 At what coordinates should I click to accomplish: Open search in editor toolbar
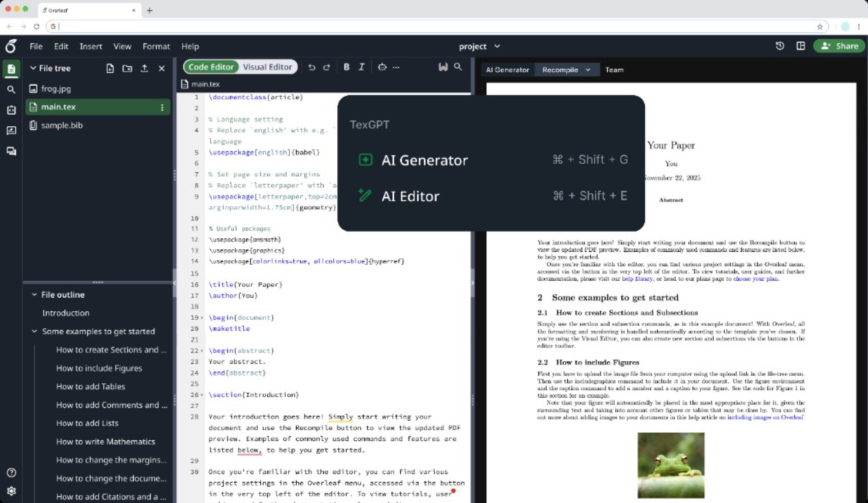458,67
